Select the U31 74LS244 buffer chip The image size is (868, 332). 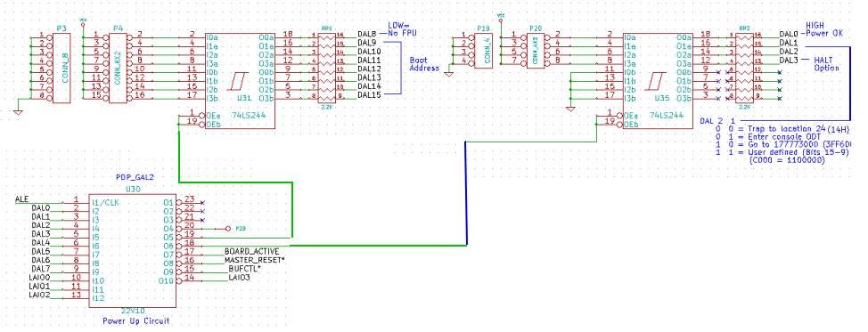click(240, 80)
